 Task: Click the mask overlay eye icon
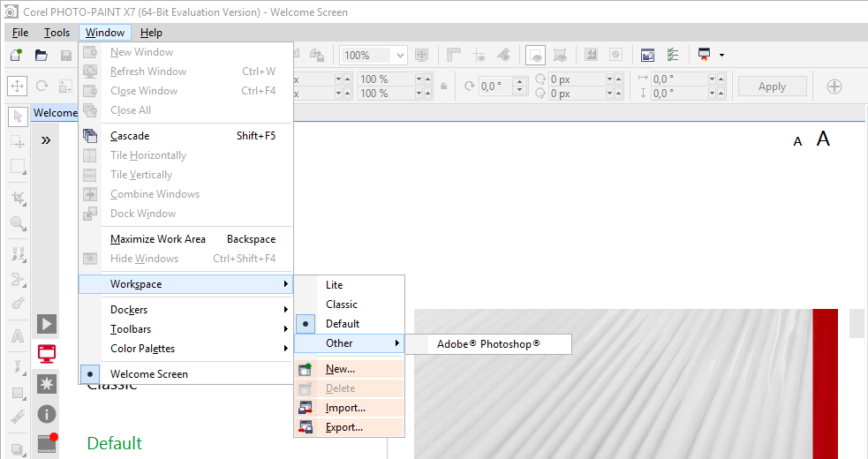coord(535,55)
